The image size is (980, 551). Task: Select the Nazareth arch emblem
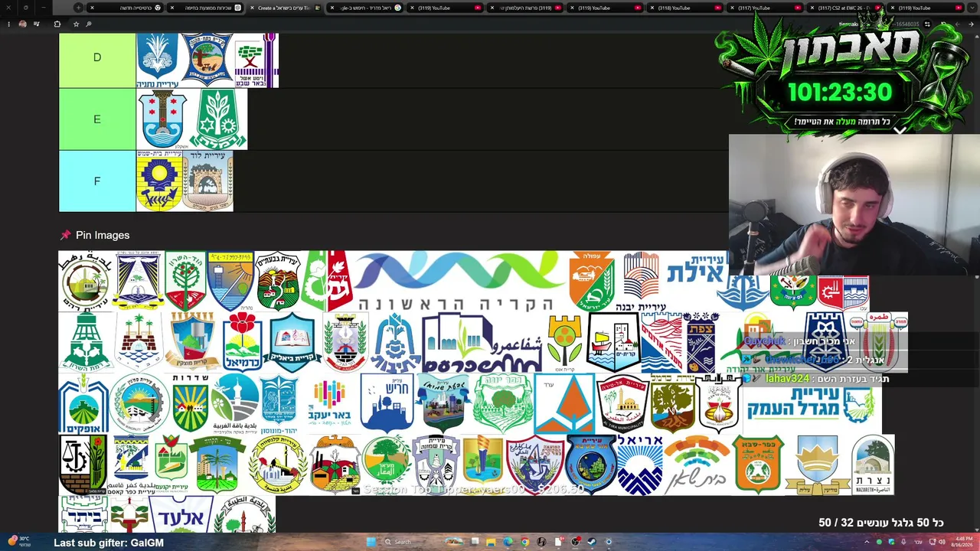tap(873, 465)
